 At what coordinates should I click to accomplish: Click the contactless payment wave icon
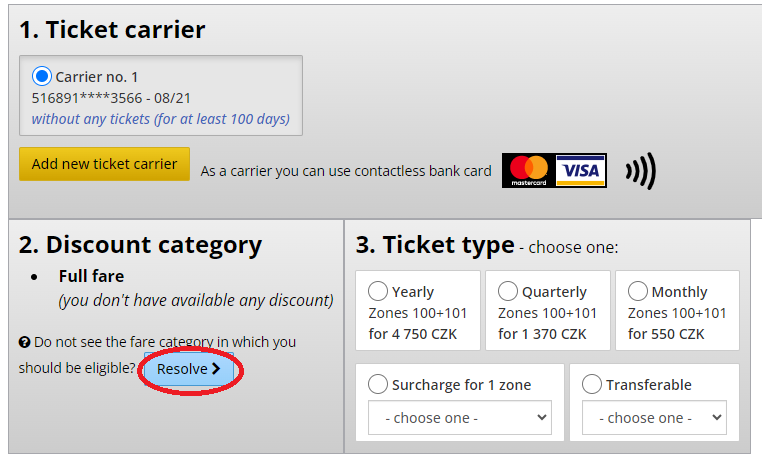point(641,170)
